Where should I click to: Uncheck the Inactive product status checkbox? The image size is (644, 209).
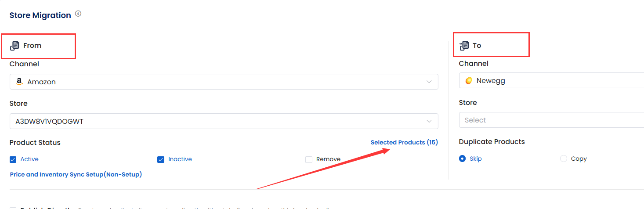pyautogui.click(x=161, y=159)
